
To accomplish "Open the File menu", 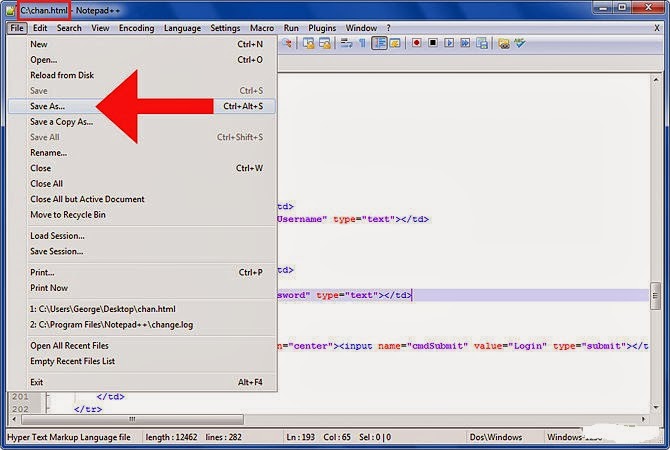I will point(17,28).
